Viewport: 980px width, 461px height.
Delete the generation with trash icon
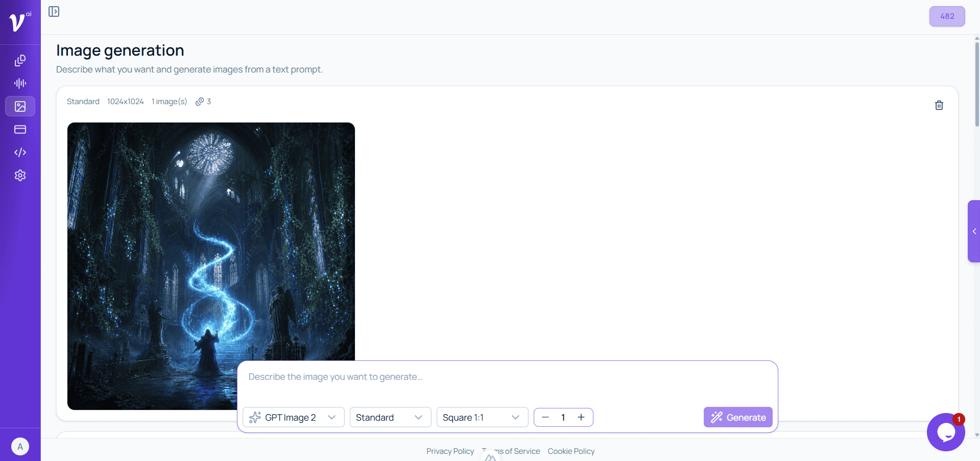939,105
